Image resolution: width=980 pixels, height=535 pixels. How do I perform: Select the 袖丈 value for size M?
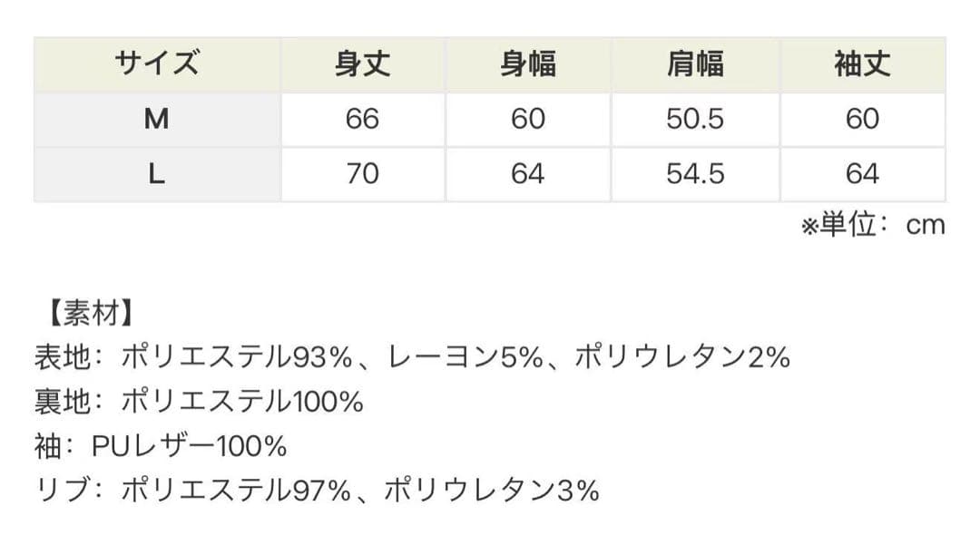click(862, 119)
